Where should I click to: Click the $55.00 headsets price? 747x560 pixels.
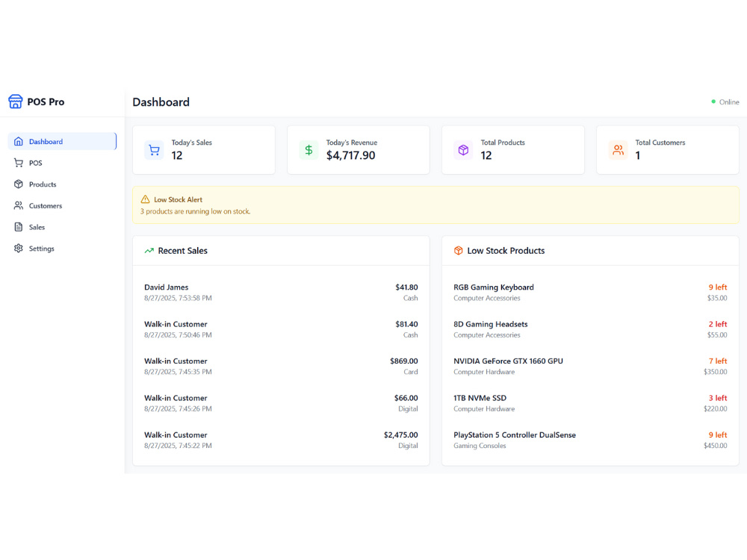(x=717, y=335)
